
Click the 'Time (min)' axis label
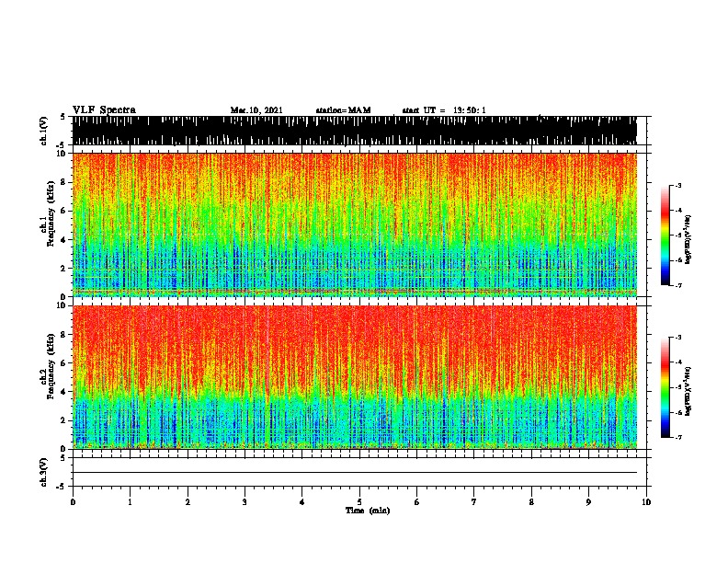coord(368,511)
